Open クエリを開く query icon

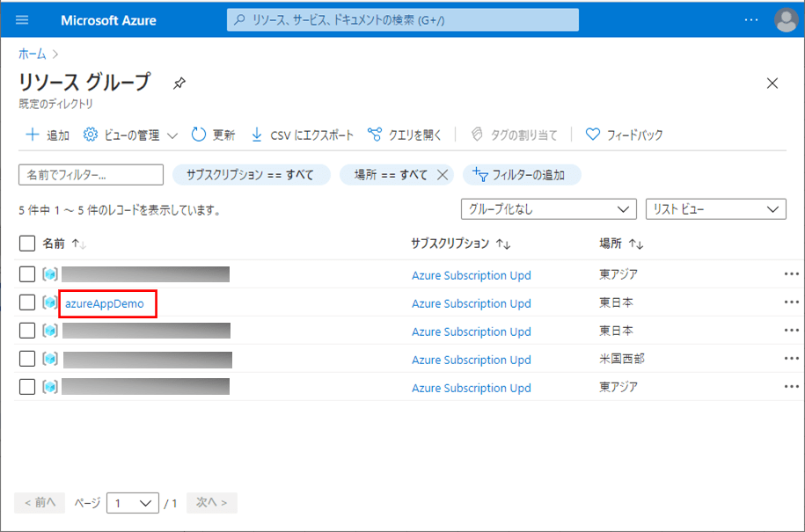pyautogui.click(x=375, y=135)
